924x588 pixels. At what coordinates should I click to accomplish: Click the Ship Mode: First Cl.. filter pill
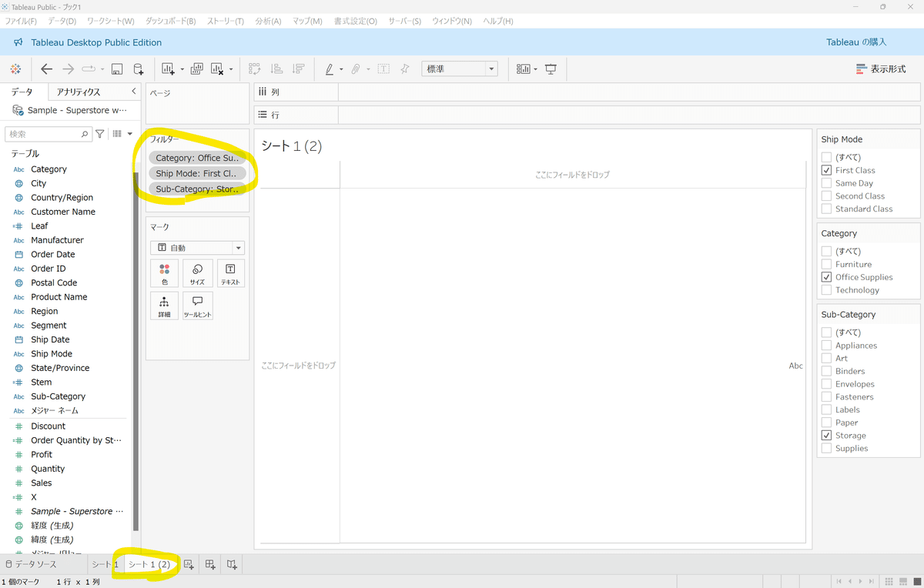198,173
